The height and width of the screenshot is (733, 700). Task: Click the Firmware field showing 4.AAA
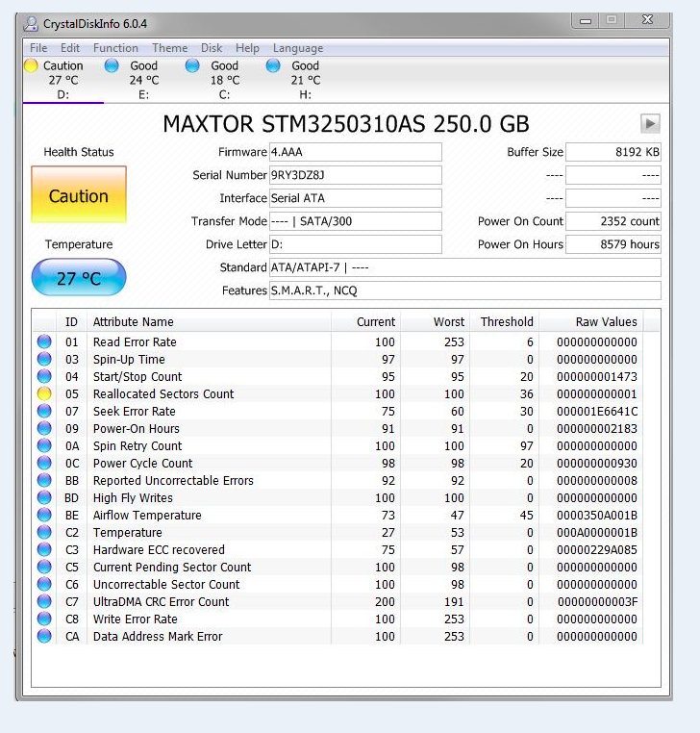pyautogui.click(x=356, y=152)
